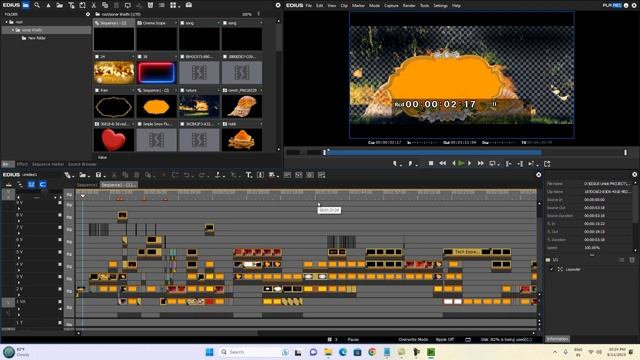This screenshot has height=360, width=640.
Task: Click the Set Out point icon
Action: (x=410, y=164)
